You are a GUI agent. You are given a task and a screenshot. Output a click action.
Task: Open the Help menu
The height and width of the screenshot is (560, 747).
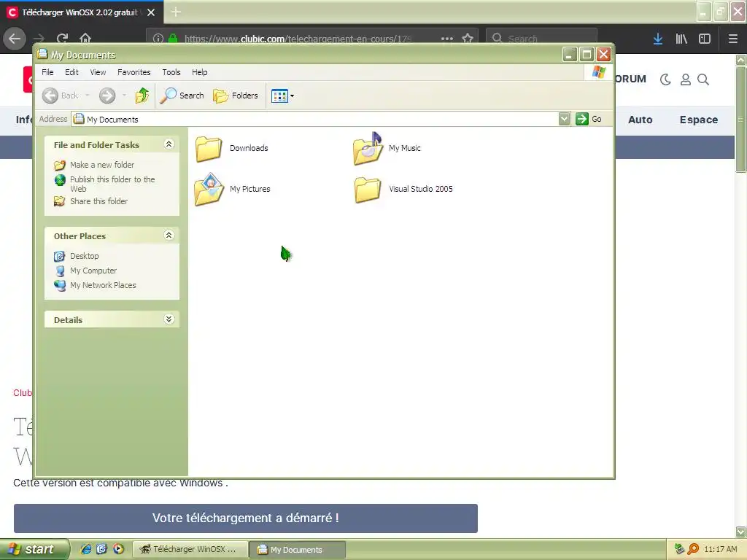(200, 72)
